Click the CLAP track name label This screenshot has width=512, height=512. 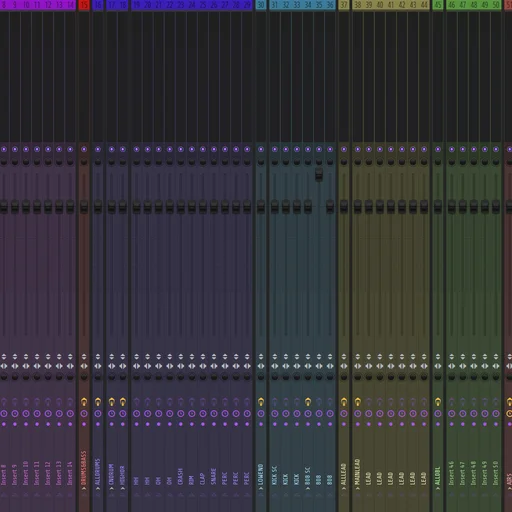tap(203, 479)
